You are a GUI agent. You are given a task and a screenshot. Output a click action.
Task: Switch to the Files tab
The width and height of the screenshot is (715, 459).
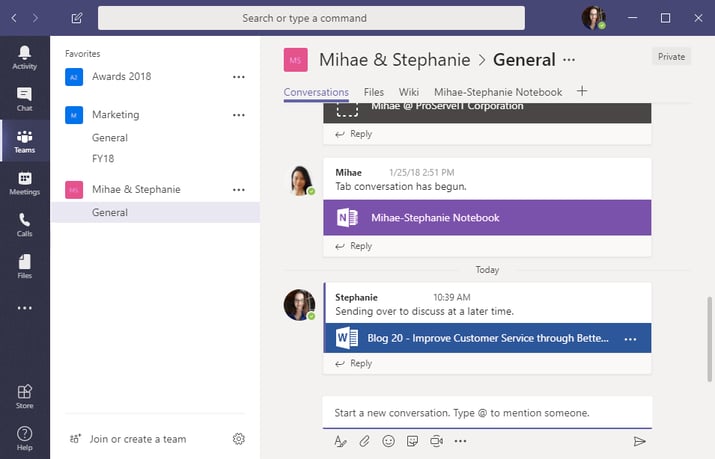pyautogui.click(x=374, y=92)
